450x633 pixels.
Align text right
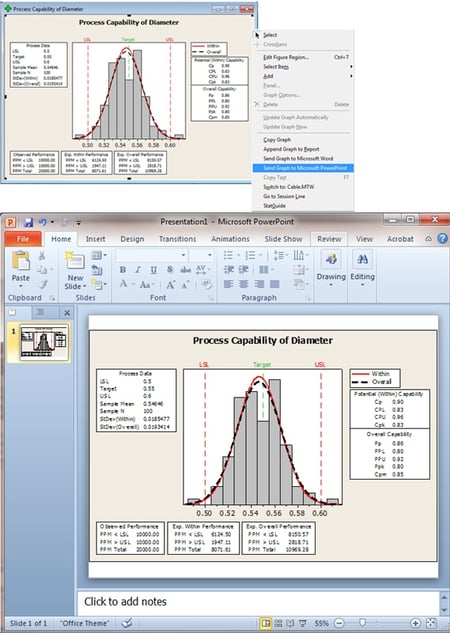point(259,284)
